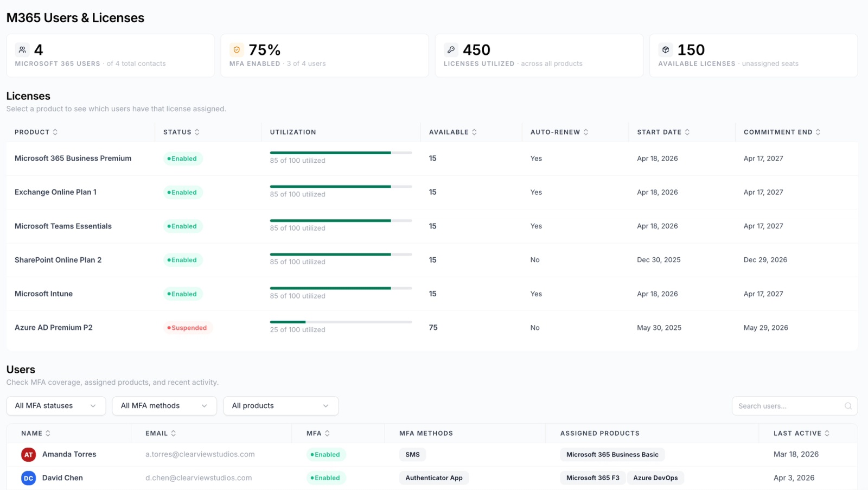Viewport: 868px width, 490px height.
Task: Click the Licenses Utilized key icon
Action: tap(451, 50)
